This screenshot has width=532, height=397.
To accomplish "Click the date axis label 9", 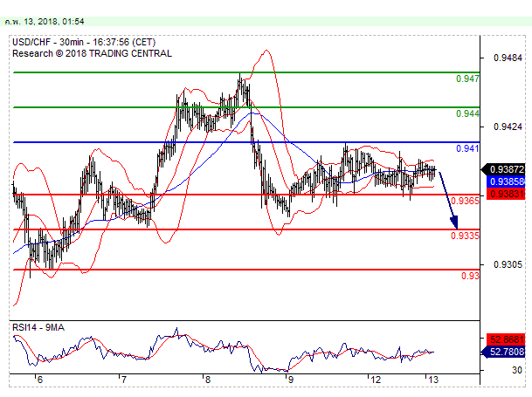I will coord(291,380).
